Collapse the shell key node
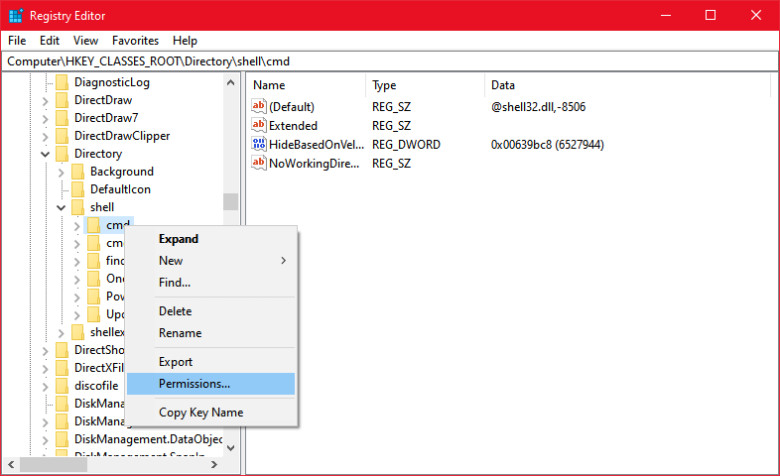The width and height of the screenshot is (780, 476). pyautogui.click(x=61, y=207)
